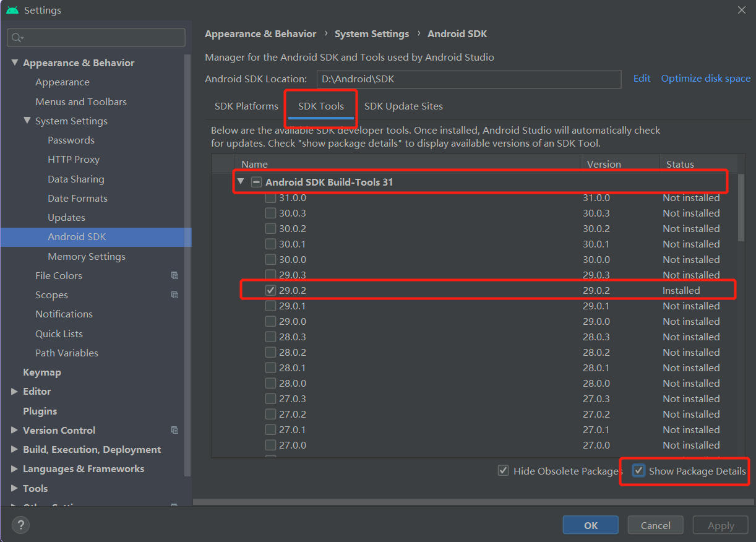Check the 30.0.0 build tools checkbox
This screenshot has width=756, height=542.
click(x=270, y=260)
